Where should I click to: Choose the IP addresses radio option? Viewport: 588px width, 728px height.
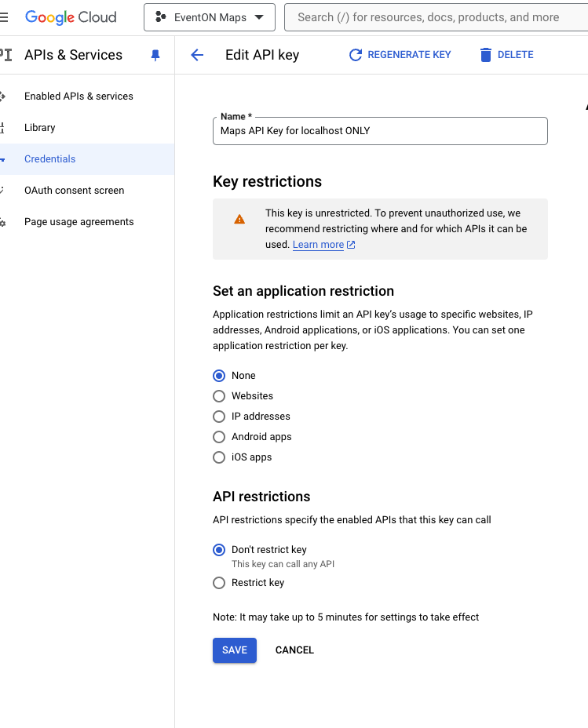tap(219, 417)
